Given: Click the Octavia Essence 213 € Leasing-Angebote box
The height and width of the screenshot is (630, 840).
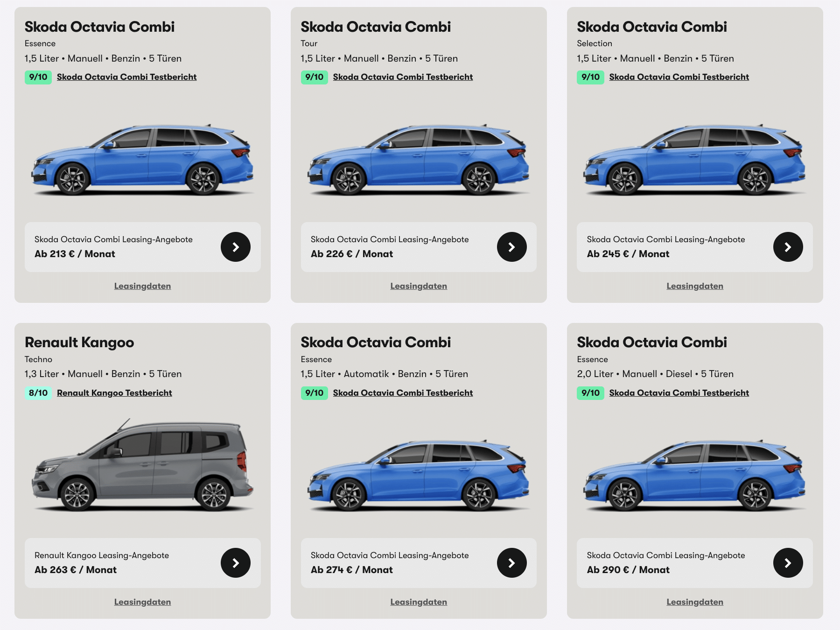Looking at the screenshot, I should tap(142, 247).
